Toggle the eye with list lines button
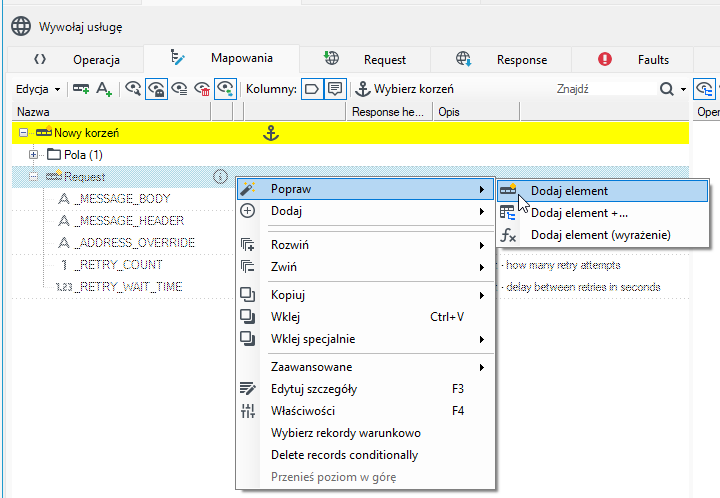 (x=179, y=89)
